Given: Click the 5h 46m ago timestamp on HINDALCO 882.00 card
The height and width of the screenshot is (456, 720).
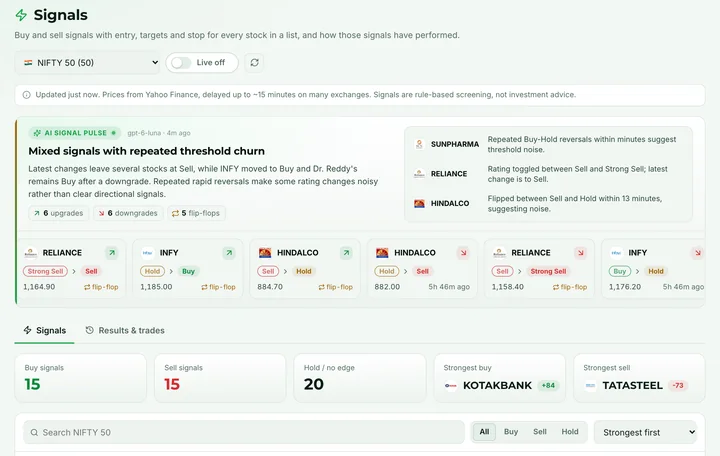Looking at the screenshot, I should coord(449,287).
